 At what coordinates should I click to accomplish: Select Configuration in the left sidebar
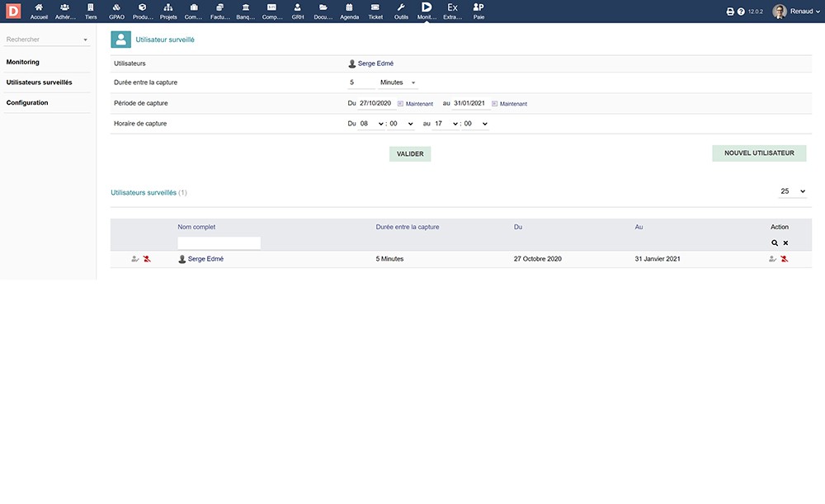[x=27, y=103]
